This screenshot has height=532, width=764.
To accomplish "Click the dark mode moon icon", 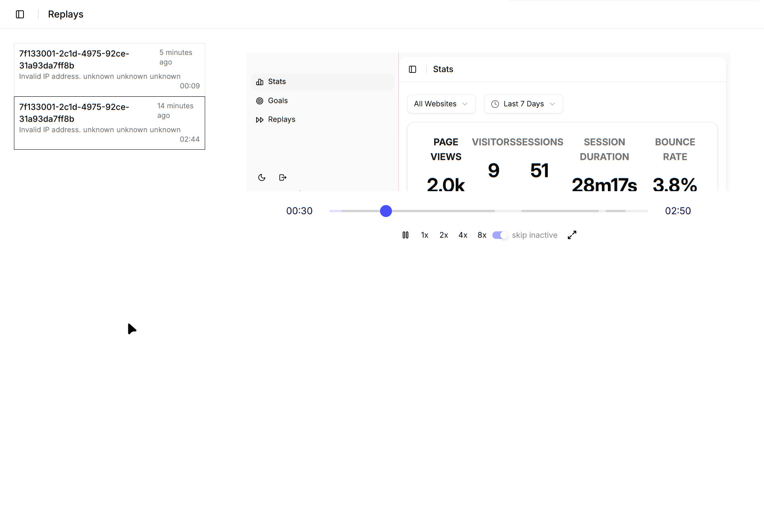I will [x=262, y=178].
